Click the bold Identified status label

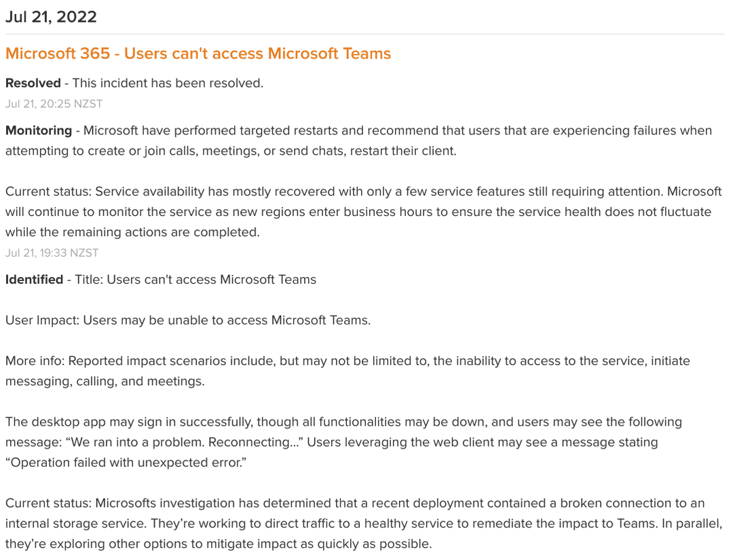tap(34, 280)
